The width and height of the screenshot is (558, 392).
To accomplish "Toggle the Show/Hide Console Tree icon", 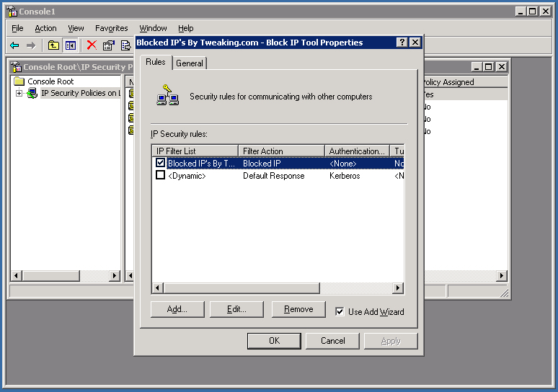I will click(x=70, y=45).
